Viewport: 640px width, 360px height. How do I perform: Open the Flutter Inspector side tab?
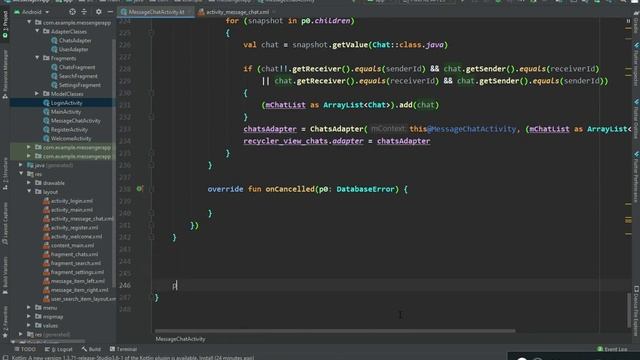tap(636, 65)
